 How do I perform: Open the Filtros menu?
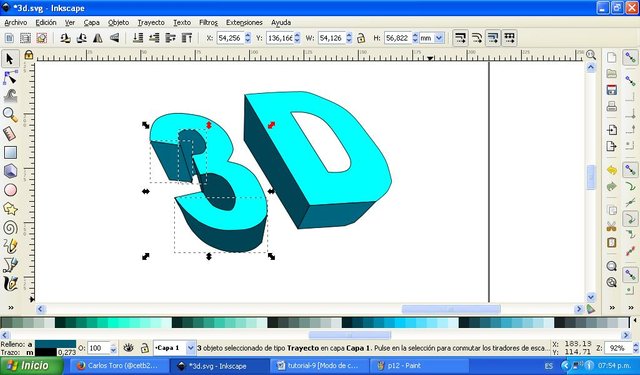pos(208,22)
